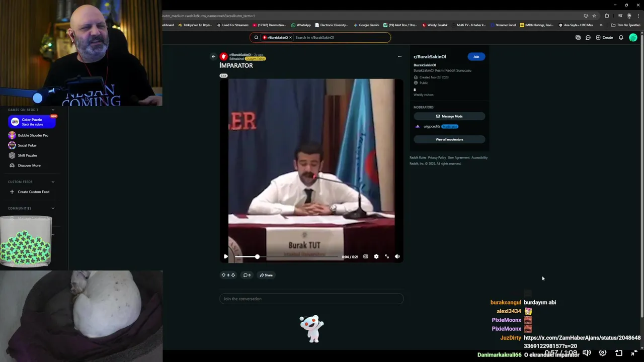
Task: Open r/BurakSakinOl link in post header
Action: pyautogui.click(x=240, y=55)
